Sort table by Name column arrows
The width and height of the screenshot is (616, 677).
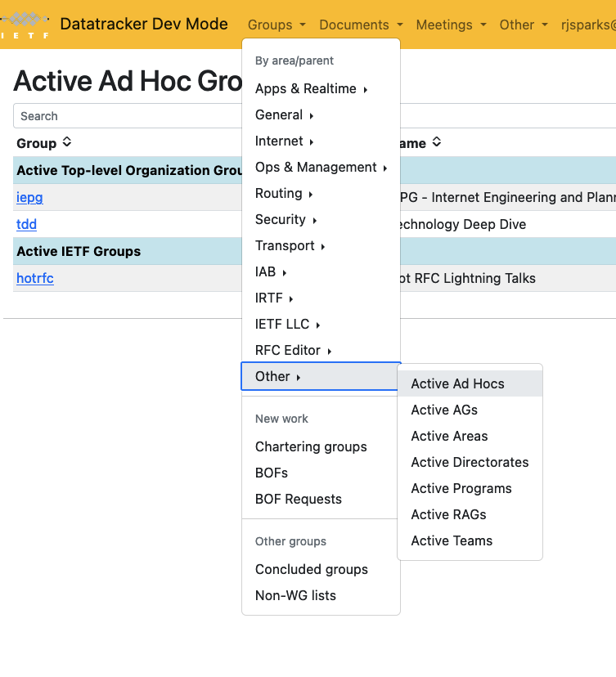pyautogui.click(x=437, y=142)
